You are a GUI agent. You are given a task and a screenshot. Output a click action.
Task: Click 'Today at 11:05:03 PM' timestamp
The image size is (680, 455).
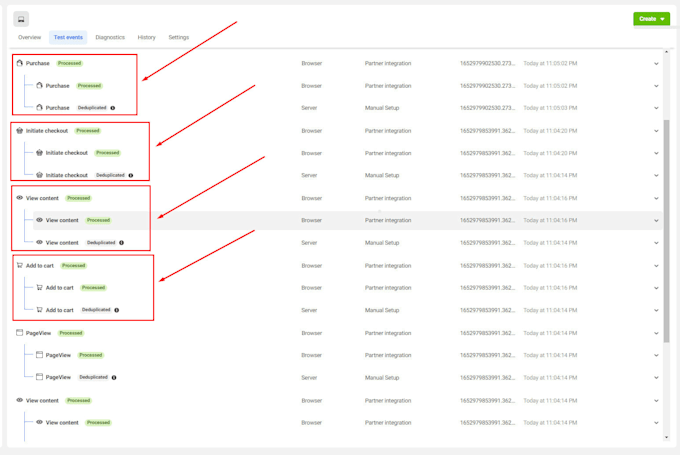(x=550, y=108)
